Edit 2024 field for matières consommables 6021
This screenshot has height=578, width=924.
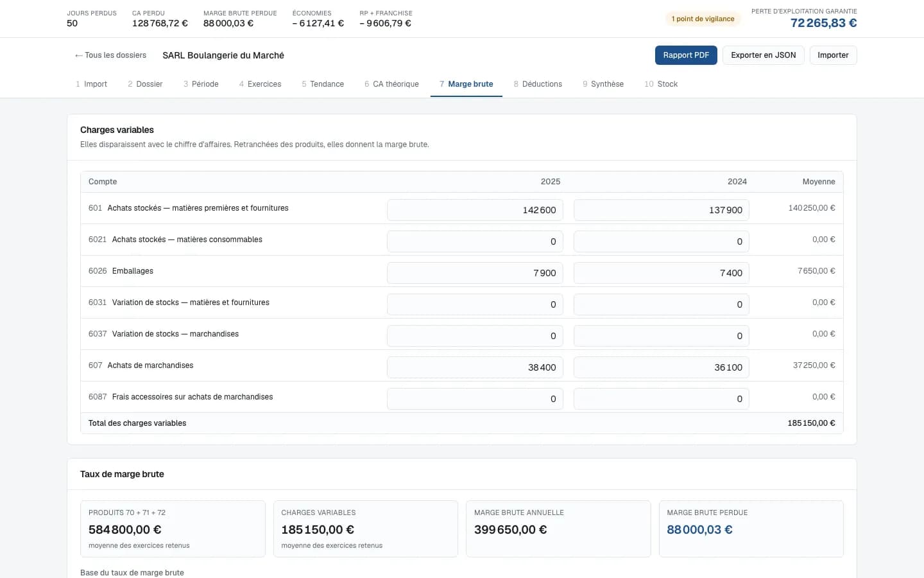point(662,241)
